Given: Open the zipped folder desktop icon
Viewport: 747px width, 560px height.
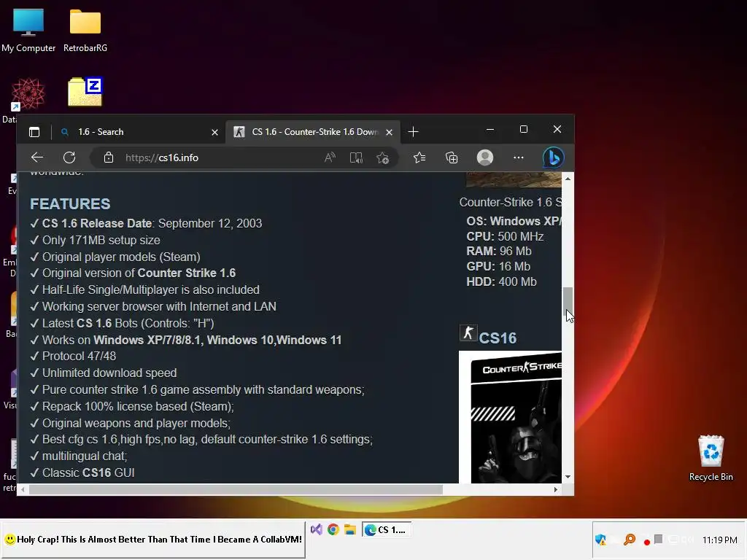Looking at the screenshot, I should (x=85, y=91).
